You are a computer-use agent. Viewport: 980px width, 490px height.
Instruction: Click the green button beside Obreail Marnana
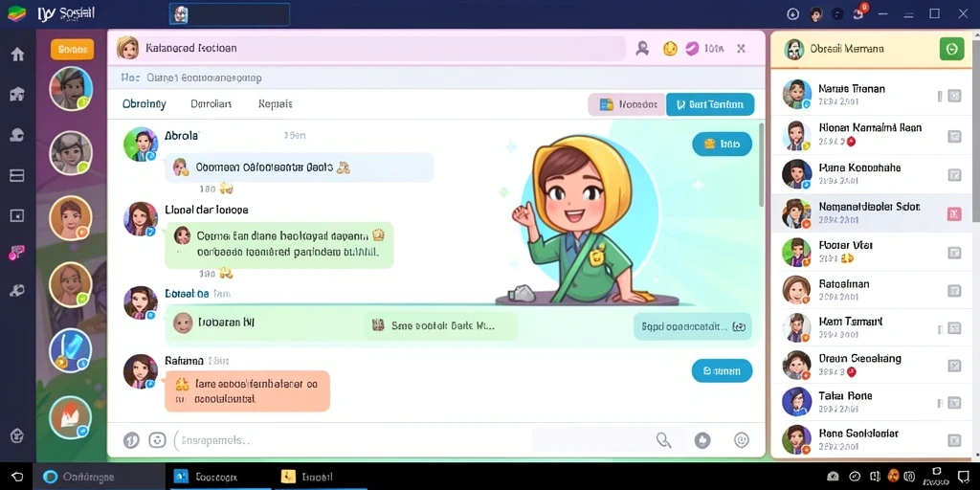pos(952,49)
